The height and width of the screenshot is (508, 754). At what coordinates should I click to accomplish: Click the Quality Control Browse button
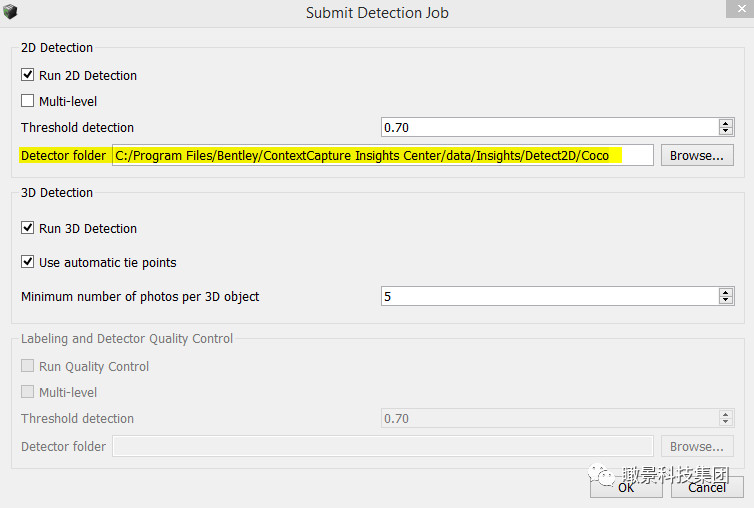(697, 446)
